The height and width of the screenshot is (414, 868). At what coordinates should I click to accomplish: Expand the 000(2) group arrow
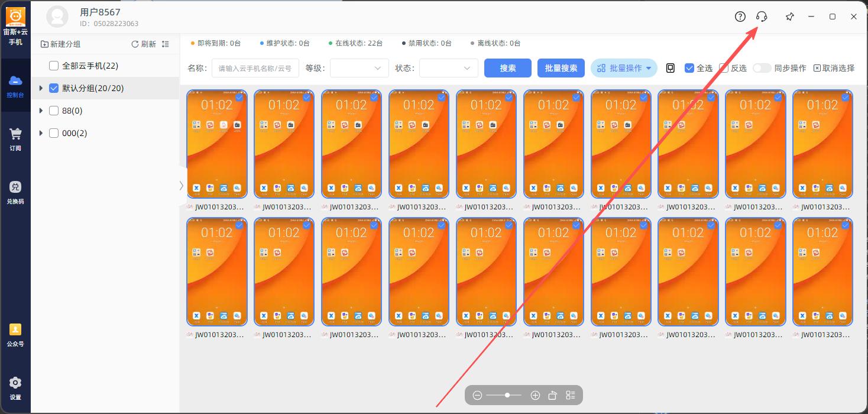[41, 133]
